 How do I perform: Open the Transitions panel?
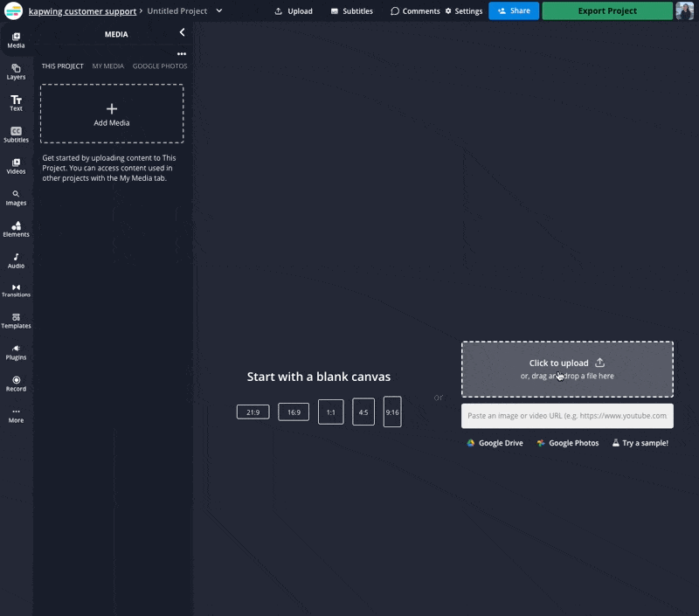[x=16, y=289]
